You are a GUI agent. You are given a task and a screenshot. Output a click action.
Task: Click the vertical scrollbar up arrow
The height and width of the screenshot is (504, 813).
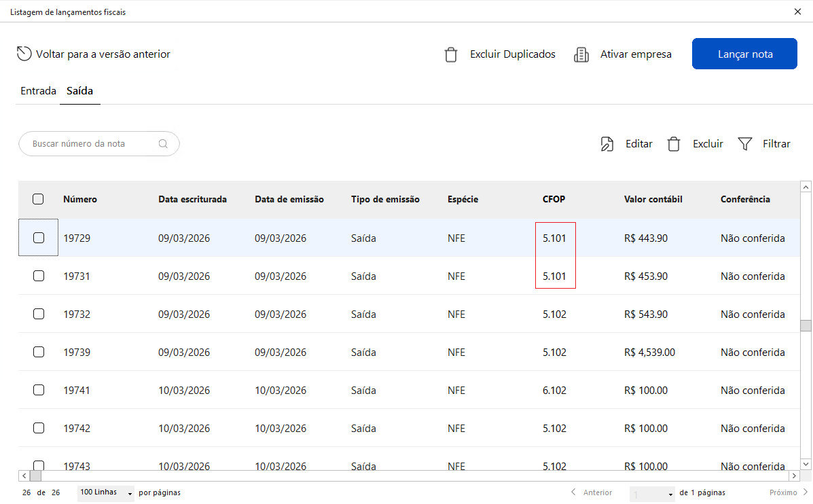(x=806, y=187)
